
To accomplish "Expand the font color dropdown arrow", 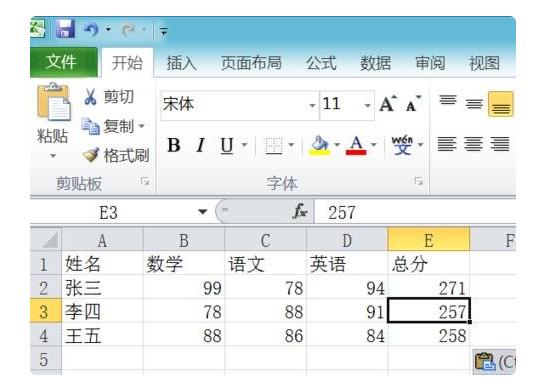I will pyautogui.click(x=374, y=144).
